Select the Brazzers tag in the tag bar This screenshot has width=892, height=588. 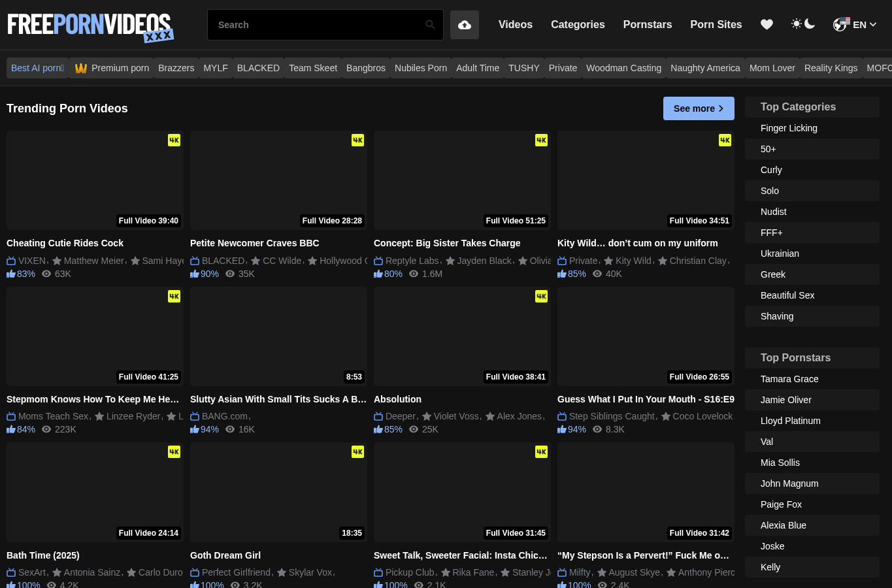point(176,68)
